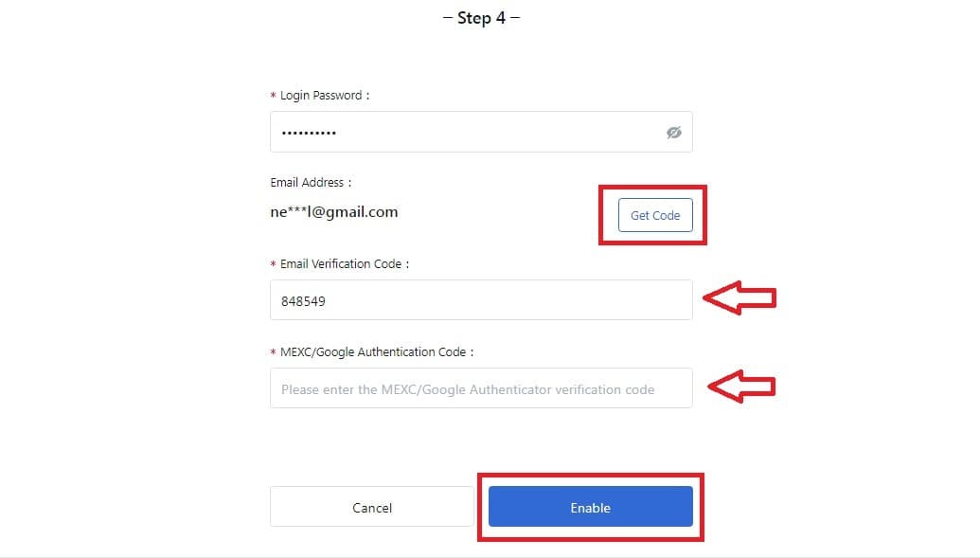Click the red asterisk before Login Password
Screen dimensions: 980x558
point(273,96)
